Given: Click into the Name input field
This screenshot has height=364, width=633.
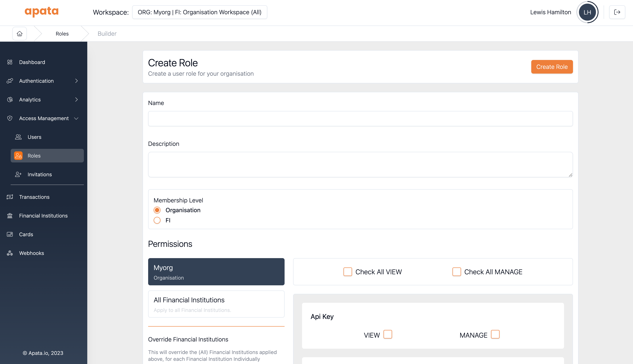Looking at the screenshot, I should tap(360, 119).
